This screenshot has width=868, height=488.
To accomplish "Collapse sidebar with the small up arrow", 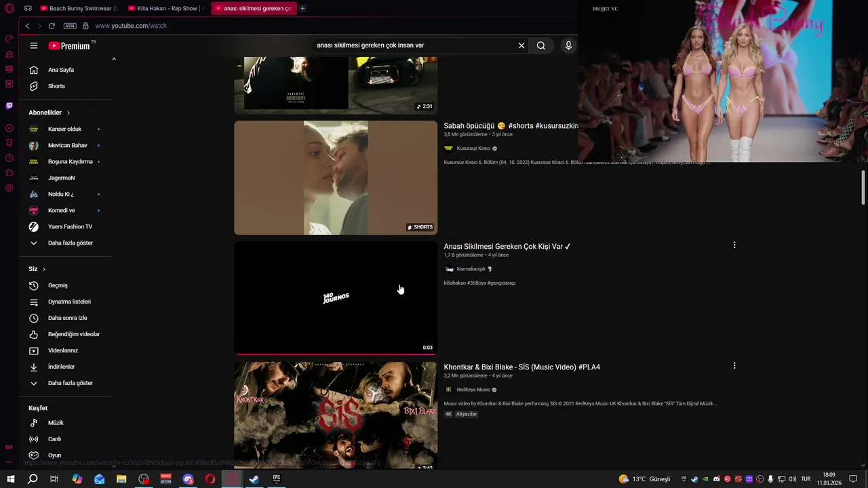I will pos(114,60).
